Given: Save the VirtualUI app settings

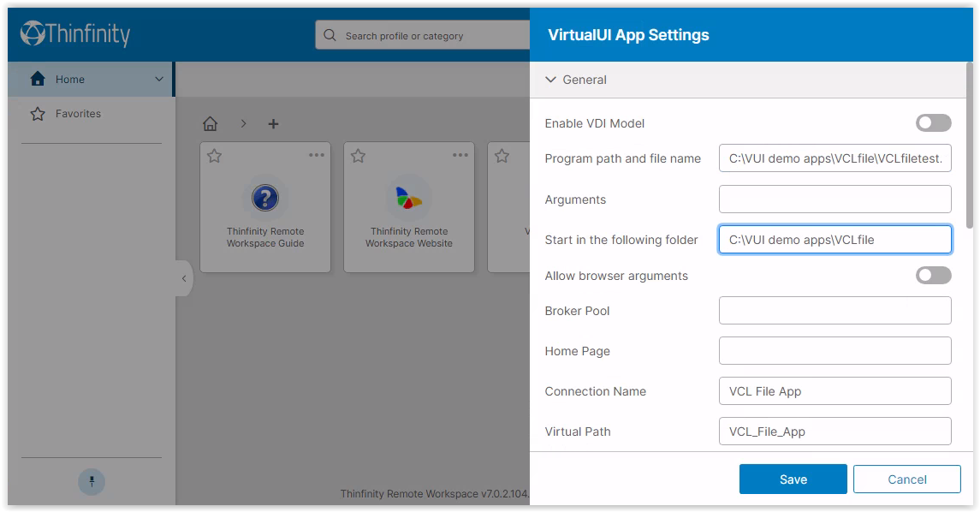Looking at the screenshot, I should (793, 479).
